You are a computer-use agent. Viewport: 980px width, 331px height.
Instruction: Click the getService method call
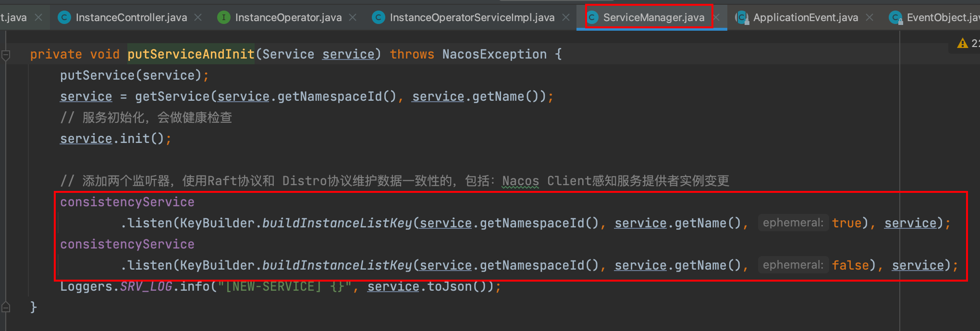[172, 96]
